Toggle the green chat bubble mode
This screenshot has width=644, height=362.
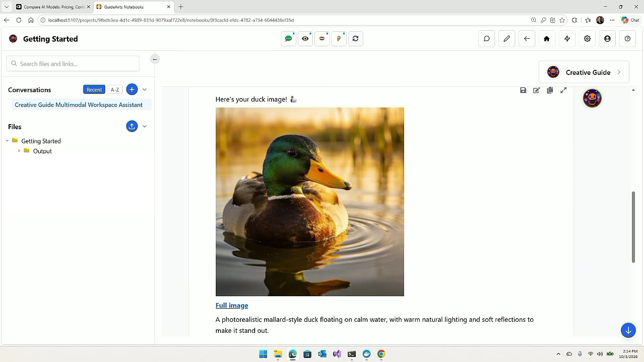point(289,39)
